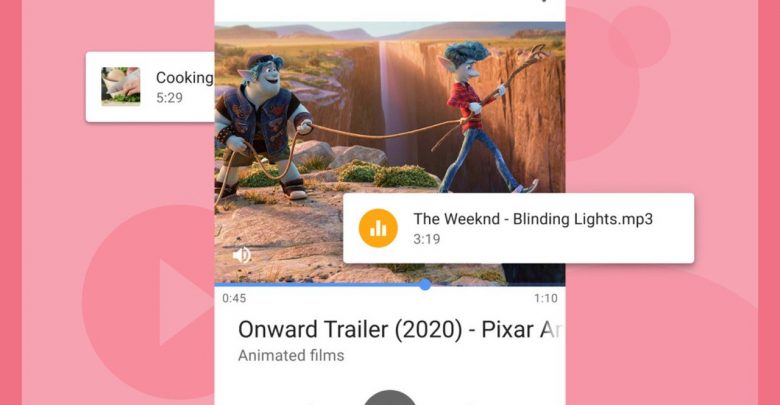
Task: Select the Cooking title text
Action: [185, 78]
